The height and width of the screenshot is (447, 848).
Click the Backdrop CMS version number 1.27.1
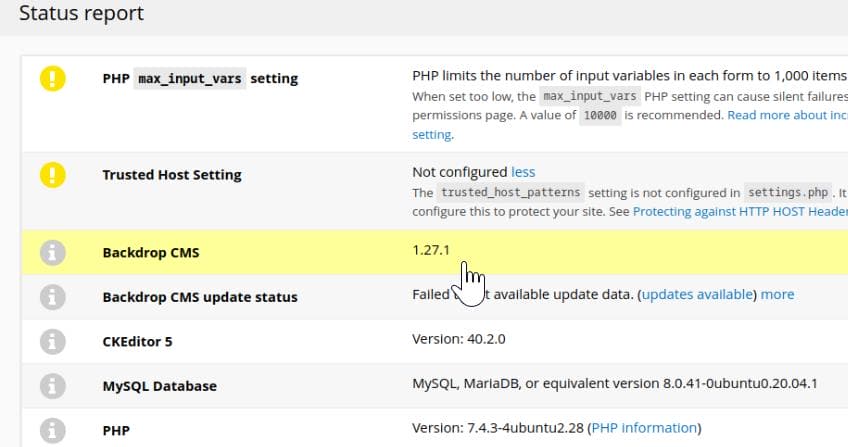coord(431,250)
